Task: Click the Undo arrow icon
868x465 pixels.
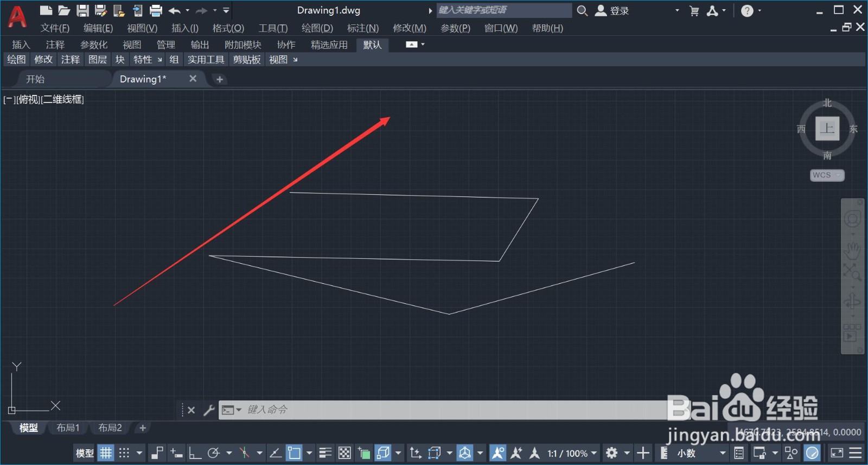Action: tap(175, 10)
